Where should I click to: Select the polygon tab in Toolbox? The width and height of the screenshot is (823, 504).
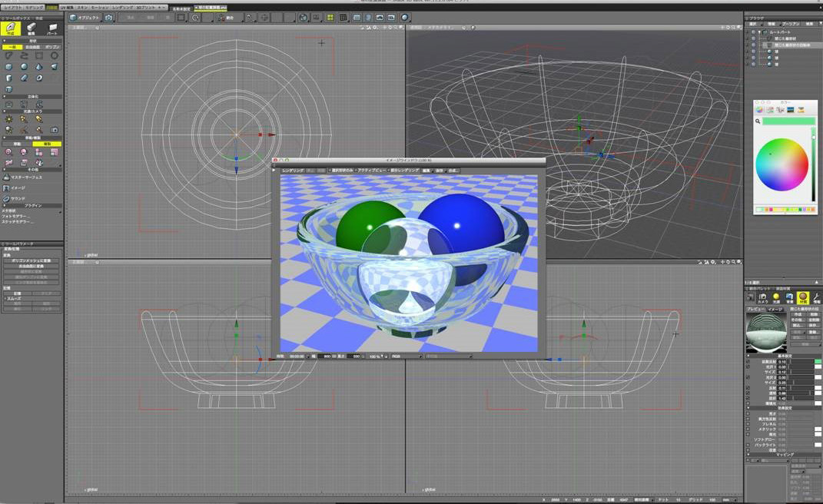(x=52, y=47)
